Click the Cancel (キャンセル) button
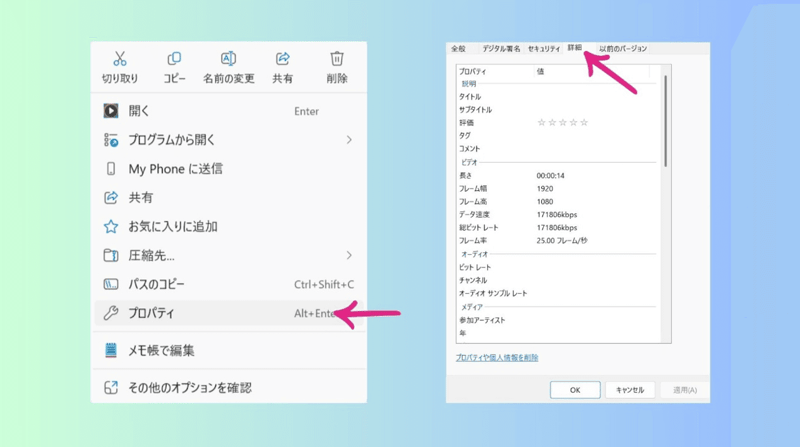Viewport: 800px width, 447px height. pyautogui.click(x=630, y=389)
